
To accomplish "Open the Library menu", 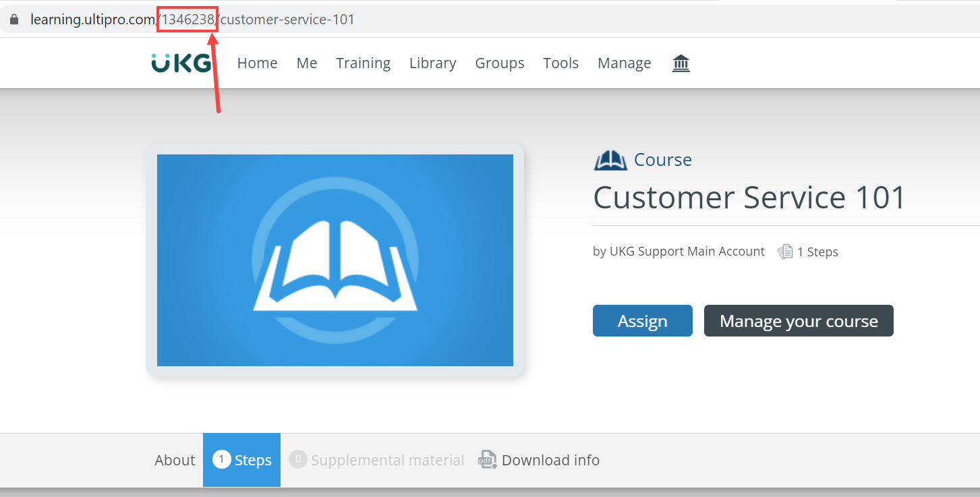I will pos(432,63).
